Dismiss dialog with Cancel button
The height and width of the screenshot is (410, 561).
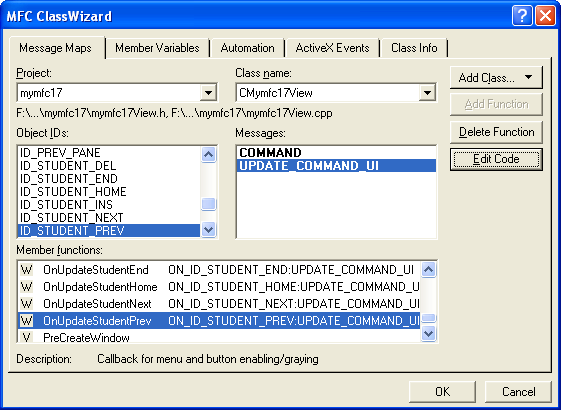click(x=518, y=391)
